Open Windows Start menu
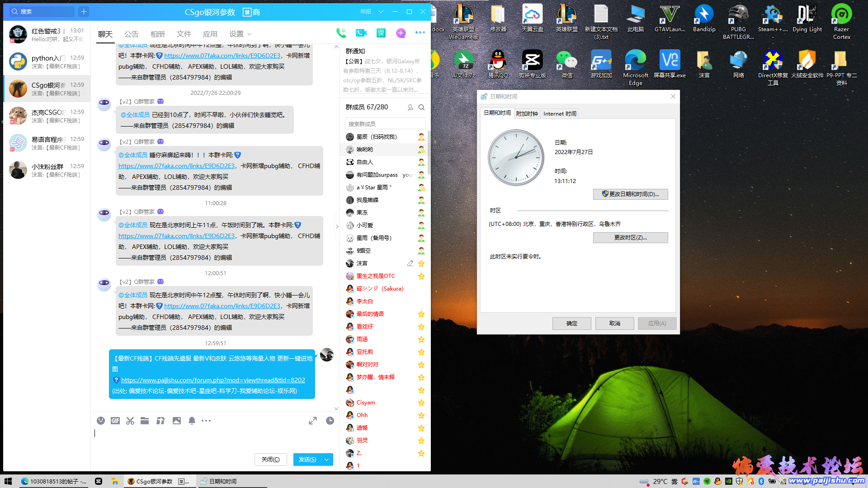The width and height of the screenshot is (868, 488). click(x=8, y=481)
